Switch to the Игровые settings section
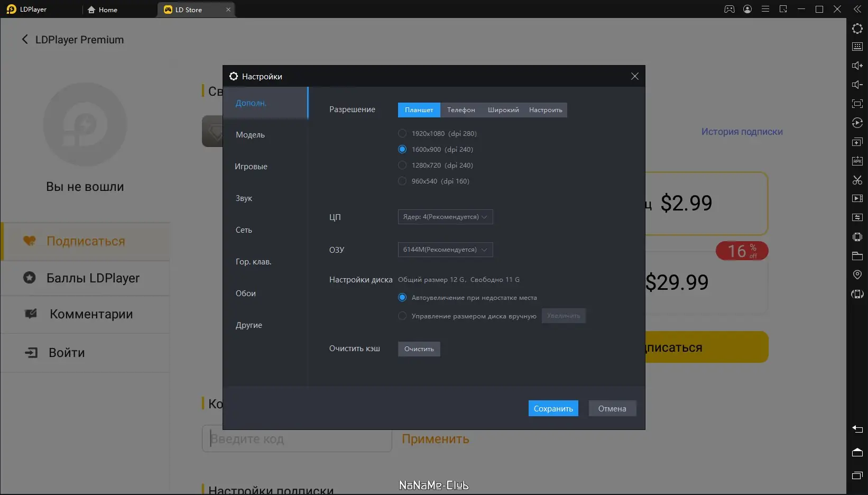Image resolution: width=868 pixels, height=495 pixels. click(265, 167)
